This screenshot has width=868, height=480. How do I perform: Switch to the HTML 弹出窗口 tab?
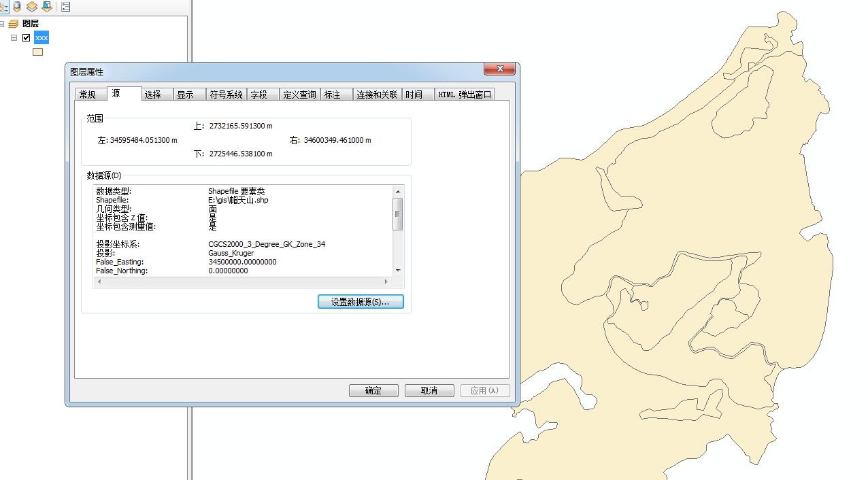click(x=465, y=95)
